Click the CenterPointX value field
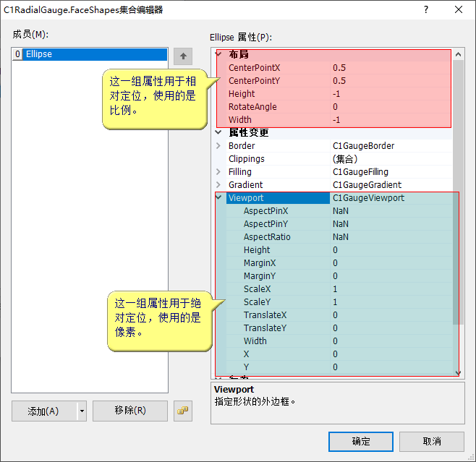The width and height of the screenshot is (476, 462). 391,67
